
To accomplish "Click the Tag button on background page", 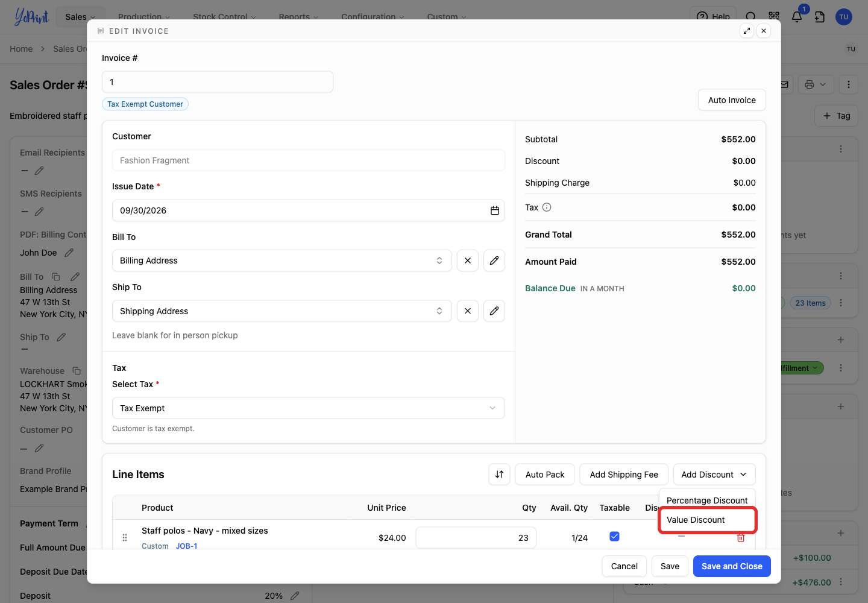I will (x=836, y=116).
